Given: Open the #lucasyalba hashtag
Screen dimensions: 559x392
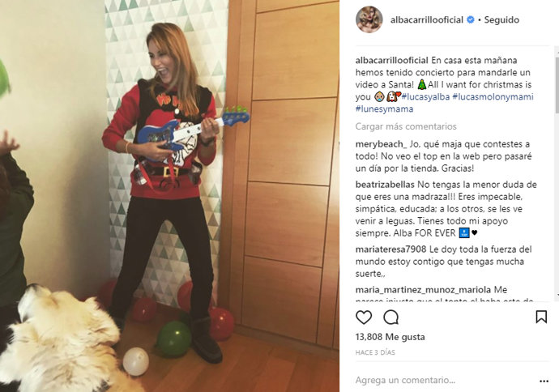Looking at the screenshot, I should tap(425, 96).
